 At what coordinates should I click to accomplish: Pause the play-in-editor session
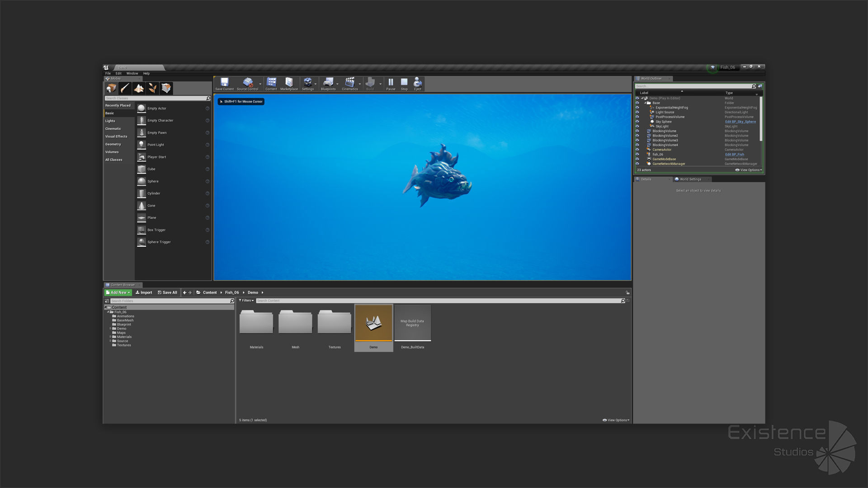click(x=391, y=84)
